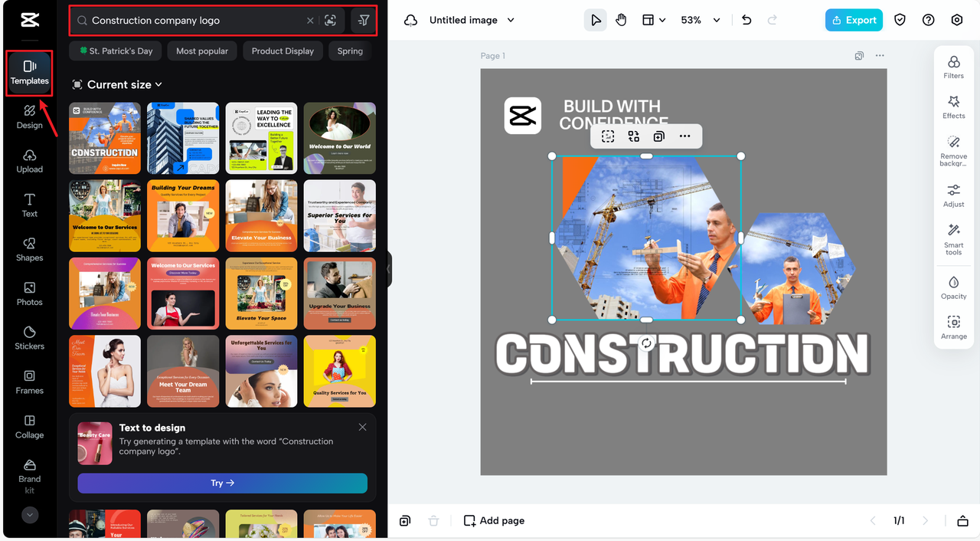Screen dimensions: 980x541
Task: Select the Product Display tag
Action: click(283, 51)
